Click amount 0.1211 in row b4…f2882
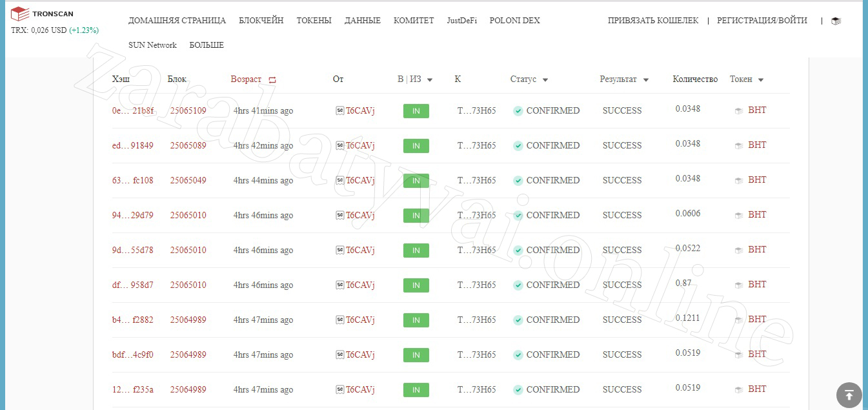 pos(688,318)
